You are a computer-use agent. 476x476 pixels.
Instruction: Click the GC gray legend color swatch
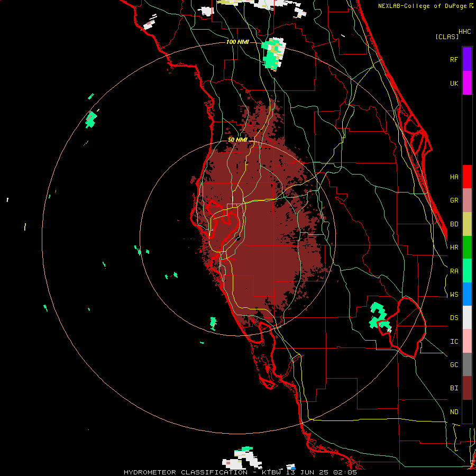[x=467, y=364]
